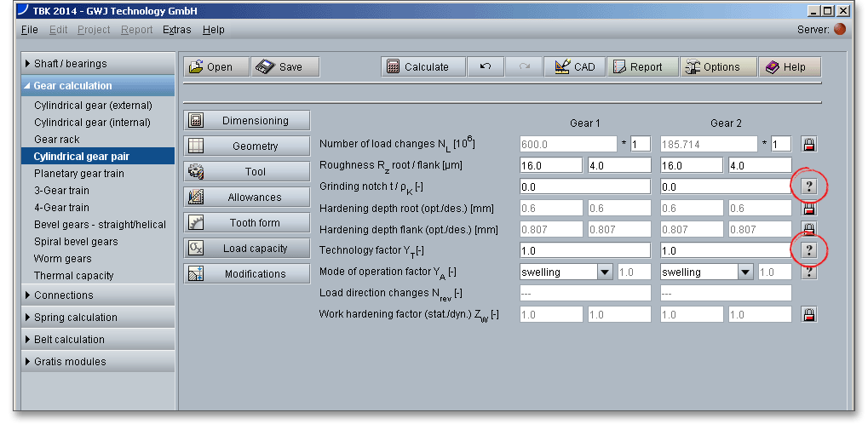Open the File menu
The height and width of the screenshot is (424, 868).
pyautogui.click(x=29, y=30)
